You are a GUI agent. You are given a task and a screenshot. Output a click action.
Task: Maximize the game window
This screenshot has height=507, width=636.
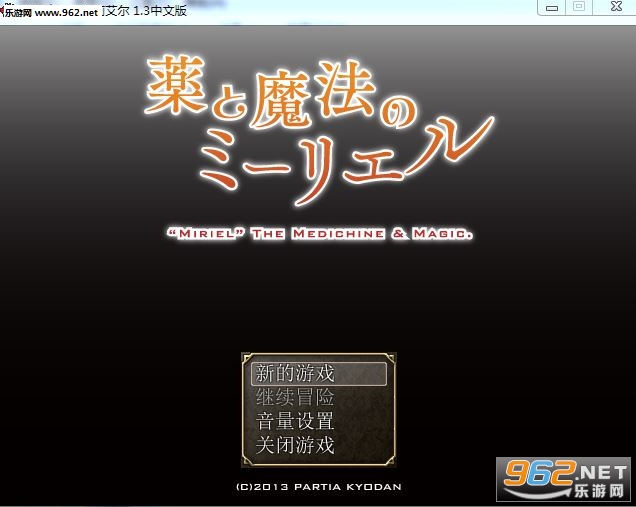[579, 7]
